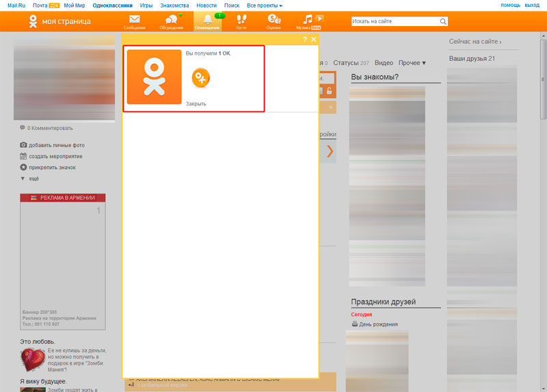Image resolution: width=547 pixels, height=392 pixels.
Task: Open добавить личные фото link
Action: (x=57, y=145)
